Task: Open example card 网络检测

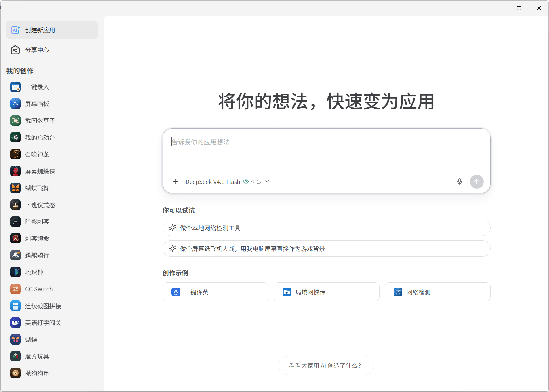Action: [437, 292]
